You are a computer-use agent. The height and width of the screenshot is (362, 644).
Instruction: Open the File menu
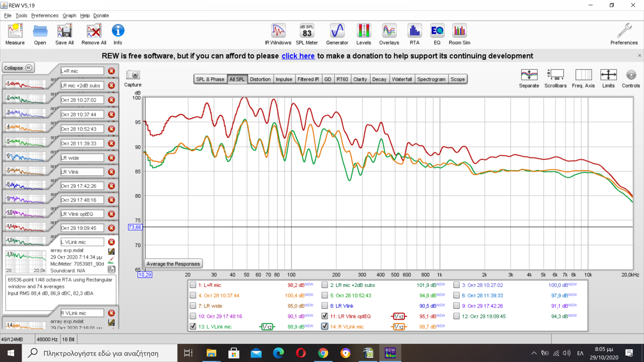click(8, 15)
